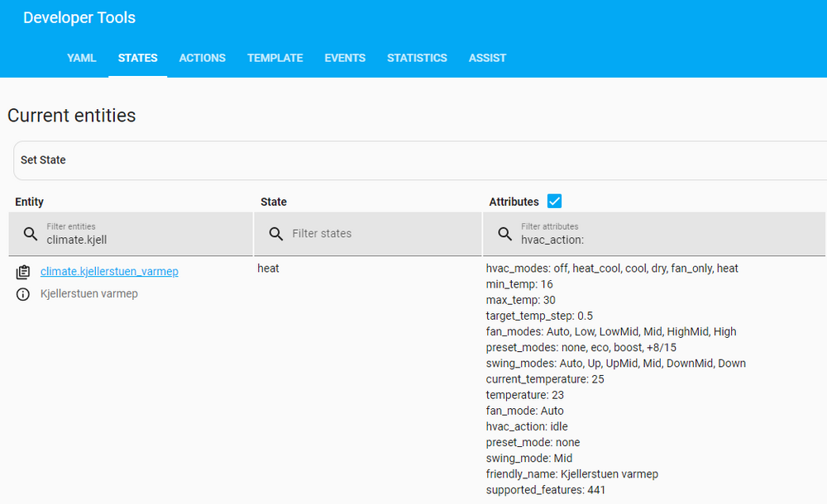Image resolution: width=827 pixels, height=504 pixels.
Task: Click the magnifier icon in Filter states
Action: click(x=276, y=234)
